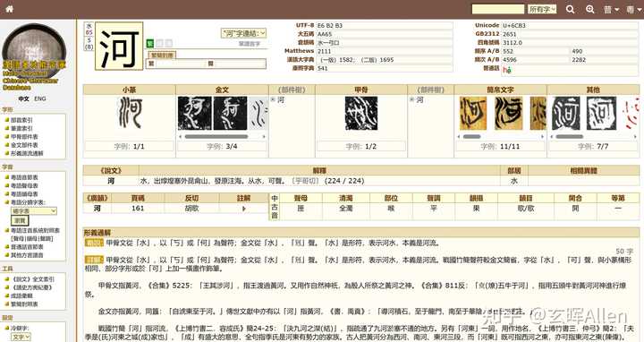
Task: Click the 繁體百字 link
Action: coord(250,44)
